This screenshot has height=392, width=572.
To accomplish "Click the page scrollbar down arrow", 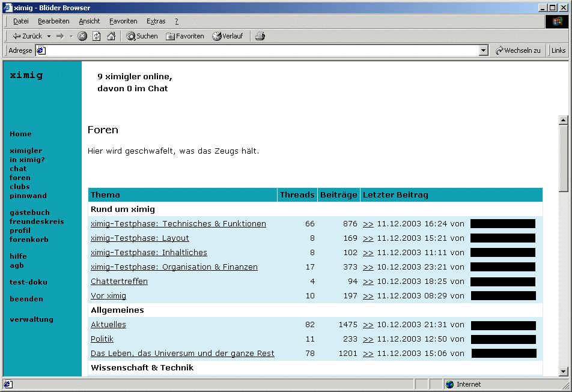I will point(563,371).
